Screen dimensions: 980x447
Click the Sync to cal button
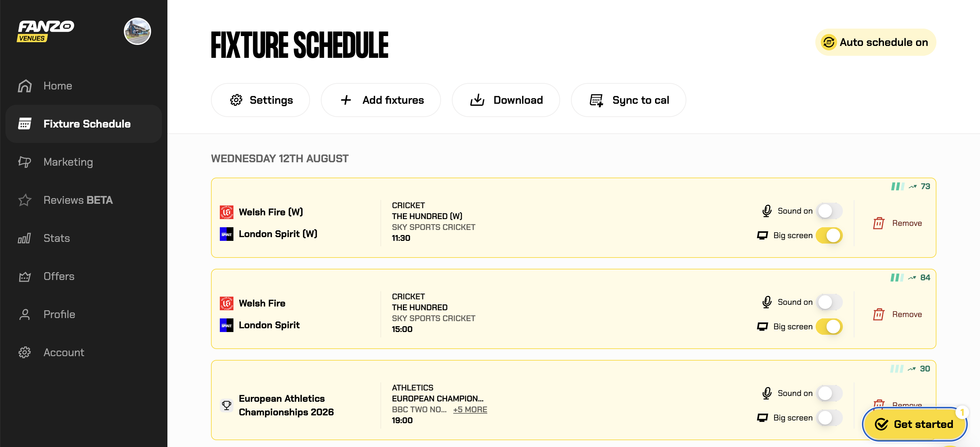pyautogui.click(x=628, y=100)
